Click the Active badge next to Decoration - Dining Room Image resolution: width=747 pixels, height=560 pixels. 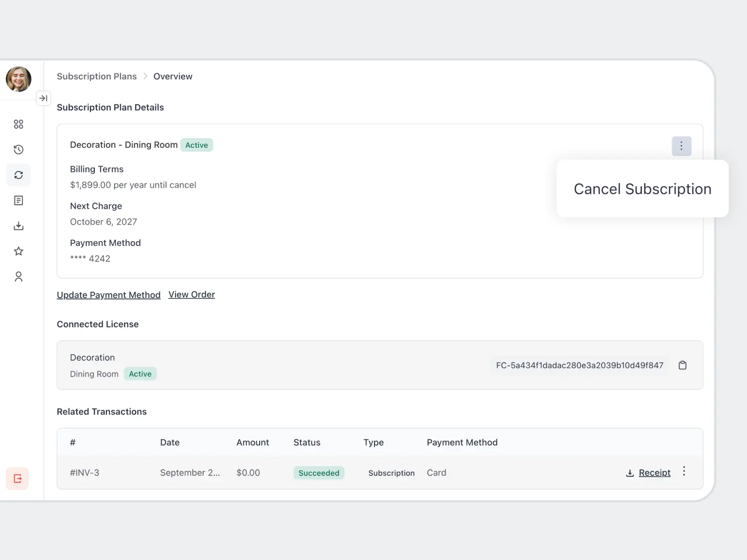tap(196, 145)
